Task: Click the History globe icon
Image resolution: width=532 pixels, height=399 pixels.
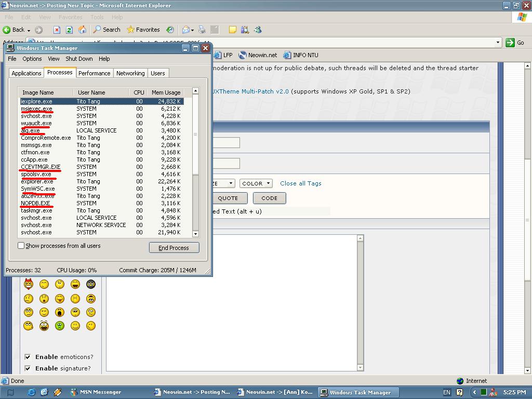Action: [x=169, y=30]
